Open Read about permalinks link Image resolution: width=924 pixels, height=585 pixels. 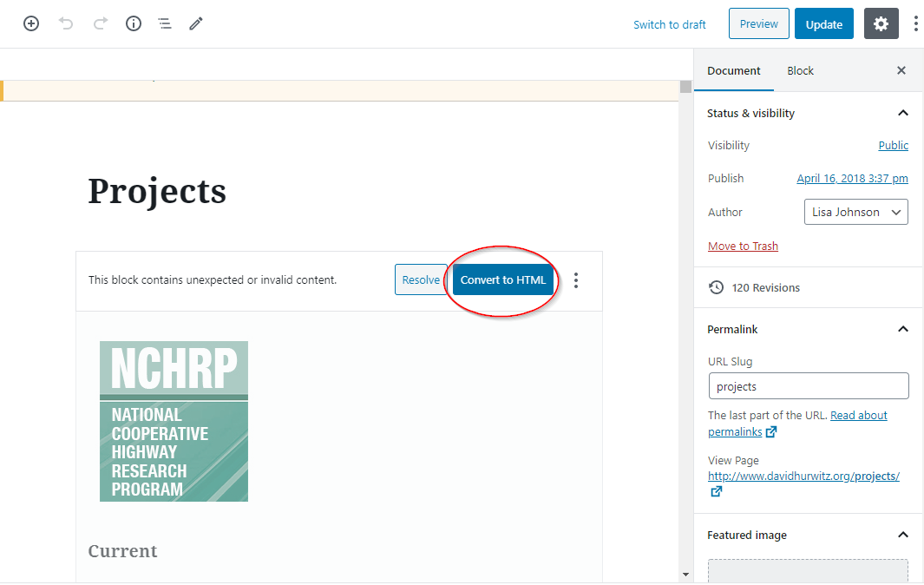[x=797, y=424]
